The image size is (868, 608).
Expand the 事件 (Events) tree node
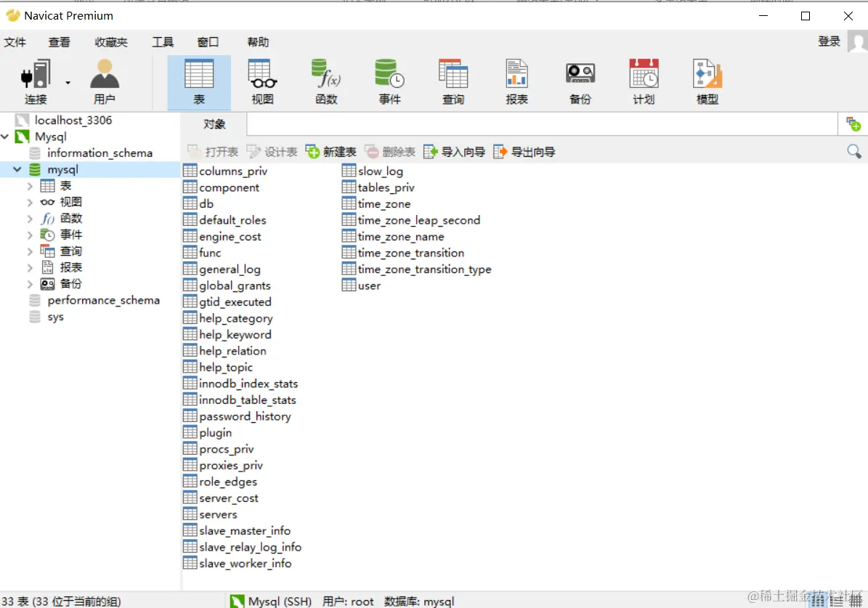coord(30,235)
